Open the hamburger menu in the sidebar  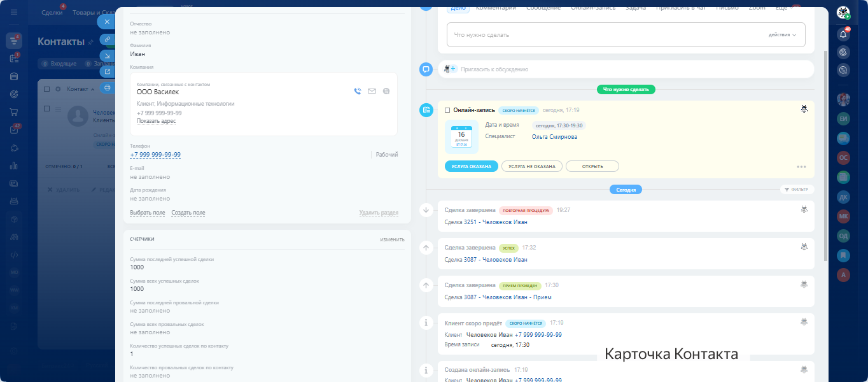tap(14, 13)
